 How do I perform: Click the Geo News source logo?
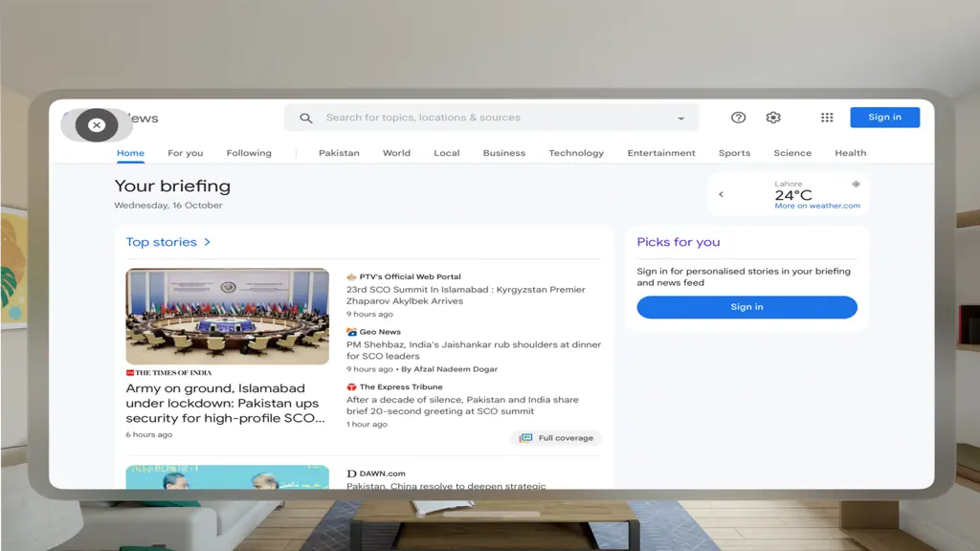click(x=351, y=332)
